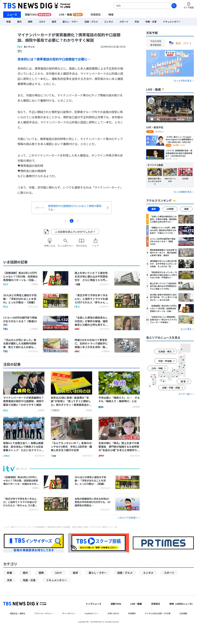Go to next page via 次ページ box
This screenshot has height=644, width=197.
pos(72,207)
